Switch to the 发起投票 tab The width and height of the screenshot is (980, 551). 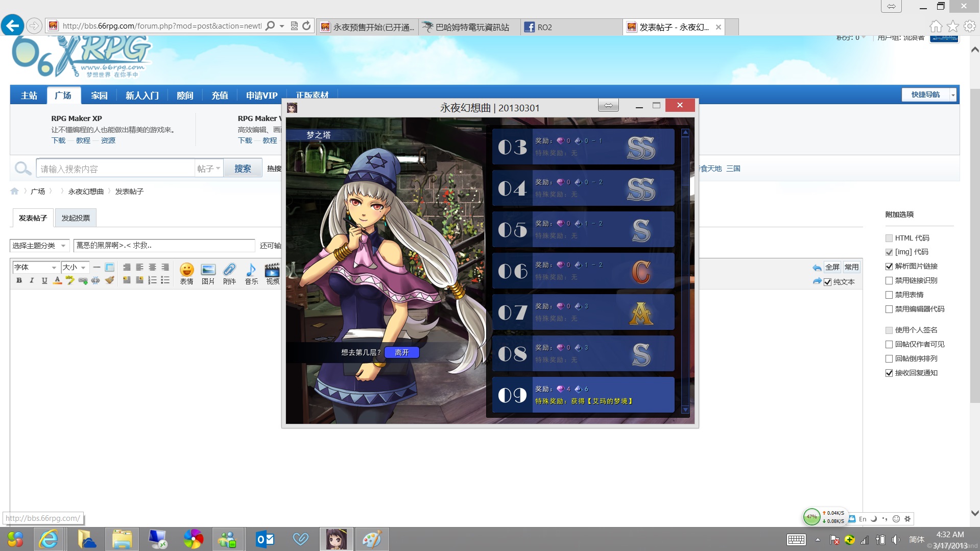pyautogui.click(x=76, y=218)
